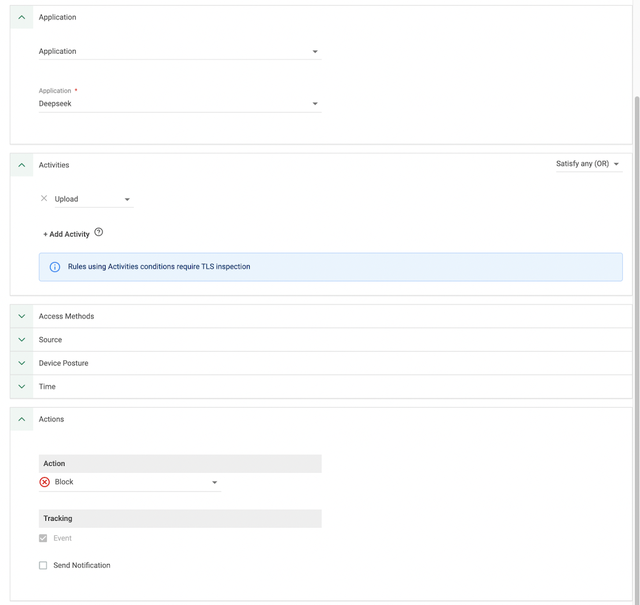
Task: Click the TLS inspection notice text
Action: click(x=159, y=267)
